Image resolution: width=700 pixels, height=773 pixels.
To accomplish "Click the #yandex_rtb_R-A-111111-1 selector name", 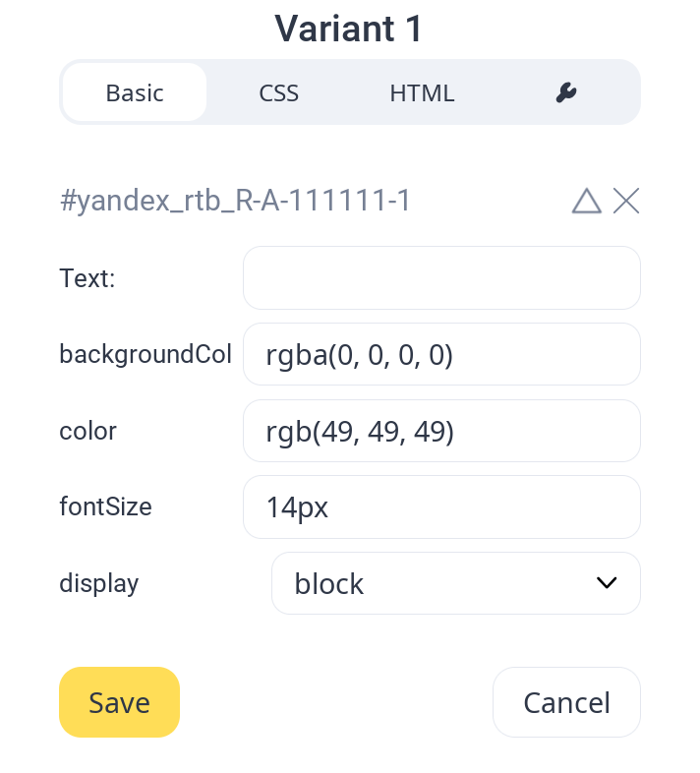I will (x=235, y=201).
